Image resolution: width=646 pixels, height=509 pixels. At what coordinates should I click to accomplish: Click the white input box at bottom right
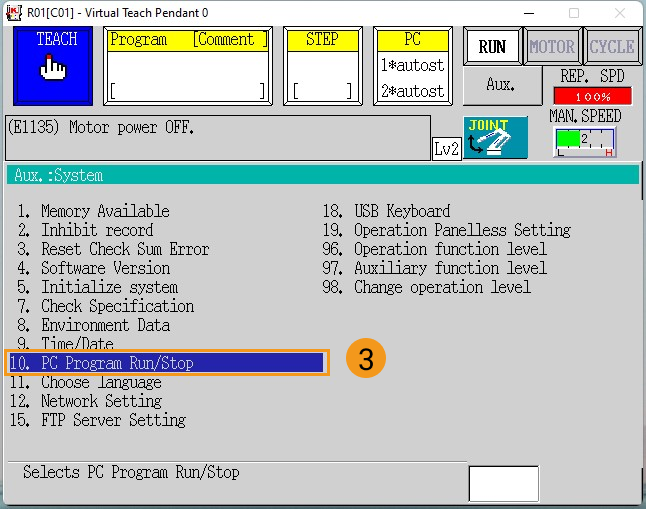tap(503, 483)
